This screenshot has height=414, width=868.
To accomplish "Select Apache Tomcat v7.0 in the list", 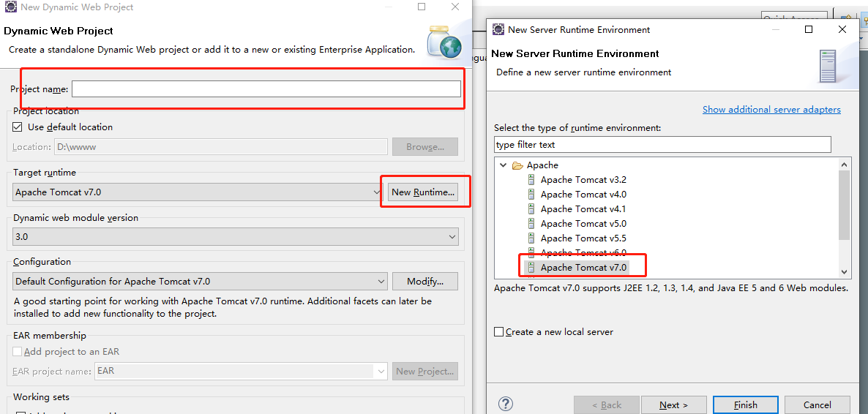I will click(583, 268).
